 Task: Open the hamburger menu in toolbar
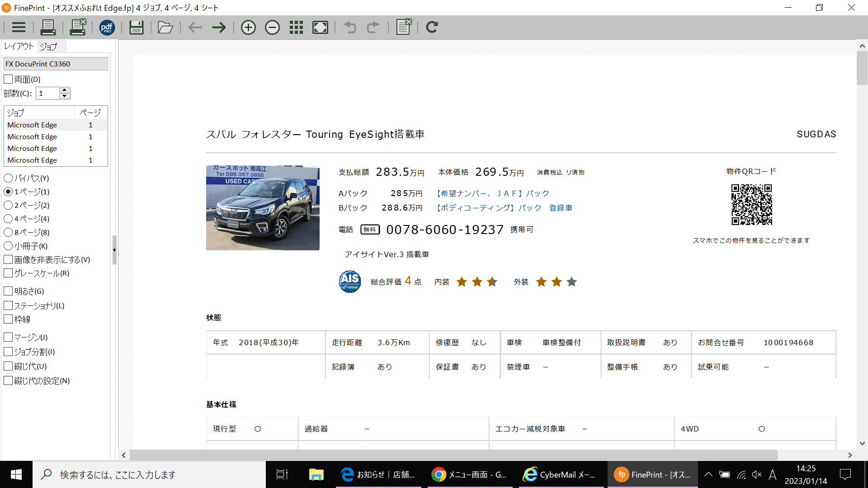(x=19, y=28)
